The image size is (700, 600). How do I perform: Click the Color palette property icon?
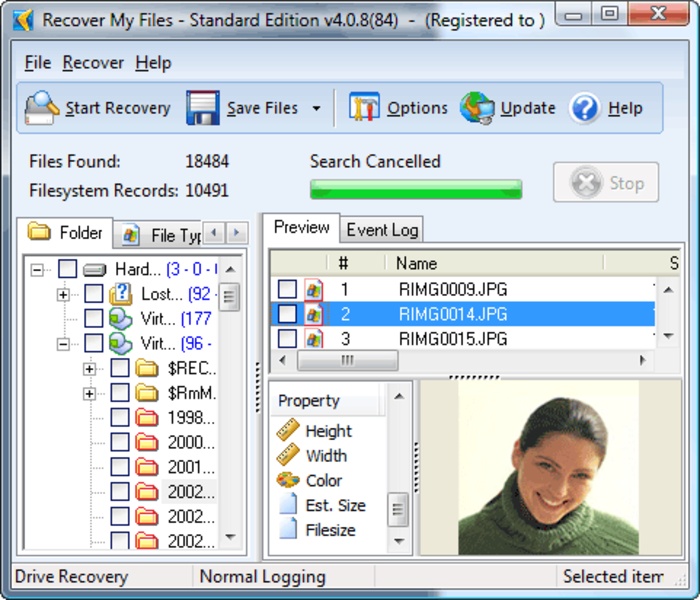point(288,480)
